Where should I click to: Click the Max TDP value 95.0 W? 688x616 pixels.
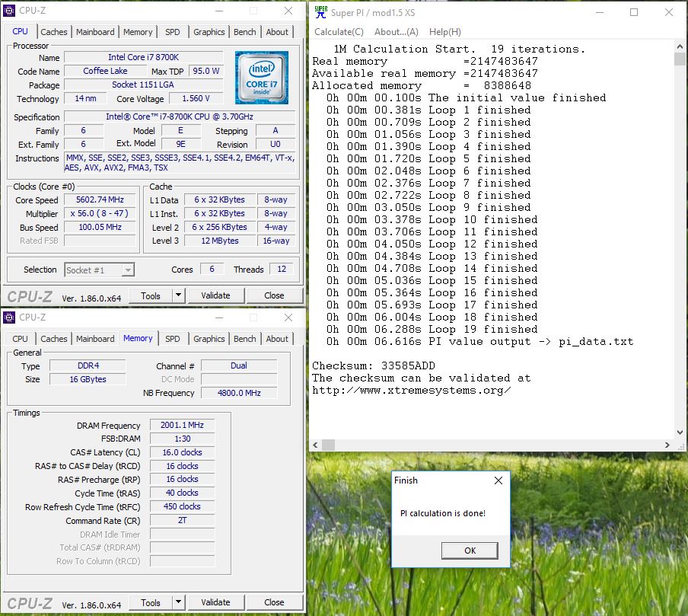205,71
